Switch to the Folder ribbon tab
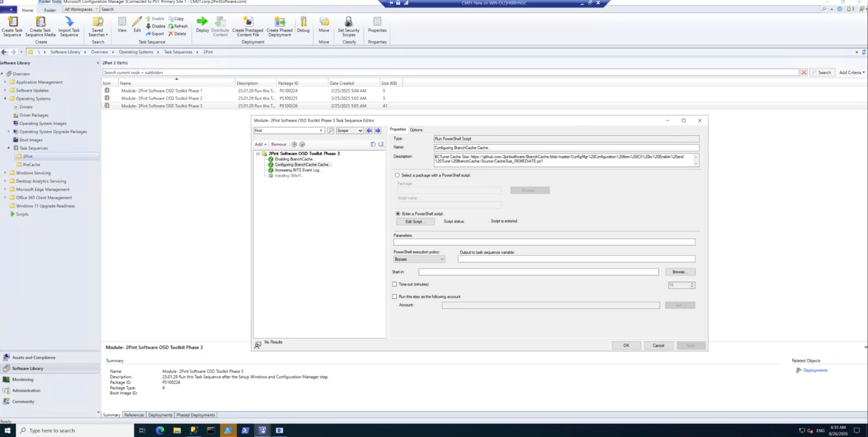 (x=50, y=10)
